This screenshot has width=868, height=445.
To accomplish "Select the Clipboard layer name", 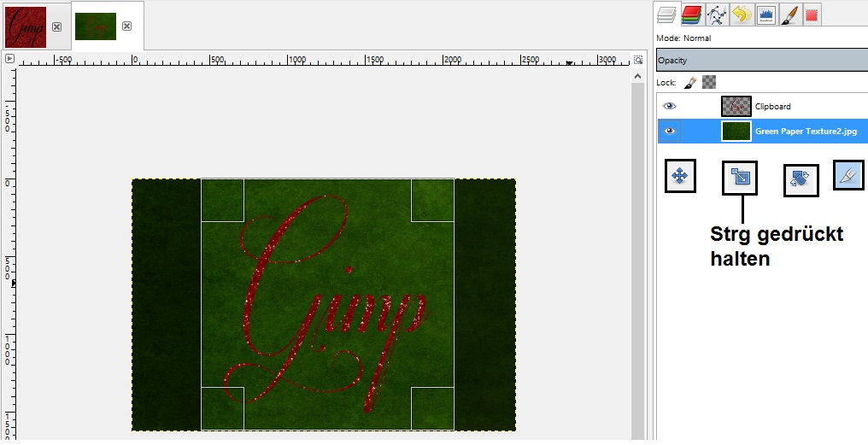I will click(x=773, y=106).
